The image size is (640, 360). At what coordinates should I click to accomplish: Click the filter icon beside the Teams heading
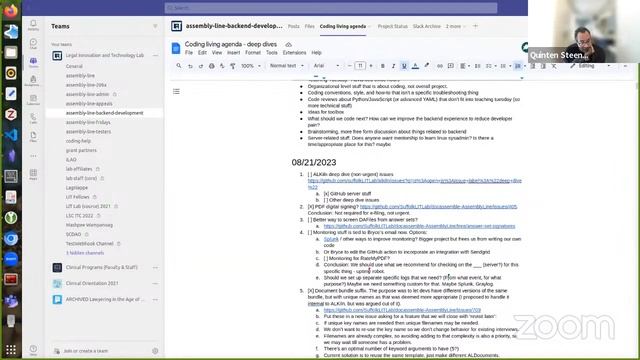coord(155,26)
